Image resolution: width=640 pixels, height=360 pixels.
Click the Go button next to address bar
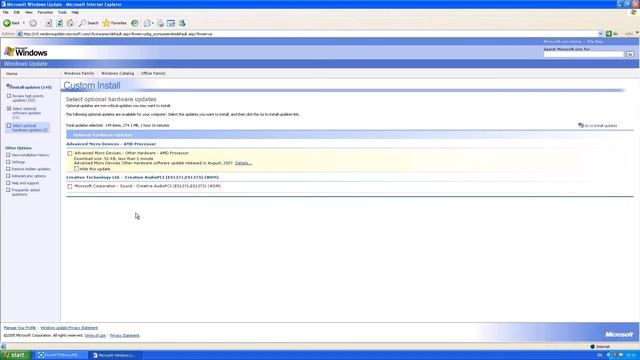pos(611,34)
